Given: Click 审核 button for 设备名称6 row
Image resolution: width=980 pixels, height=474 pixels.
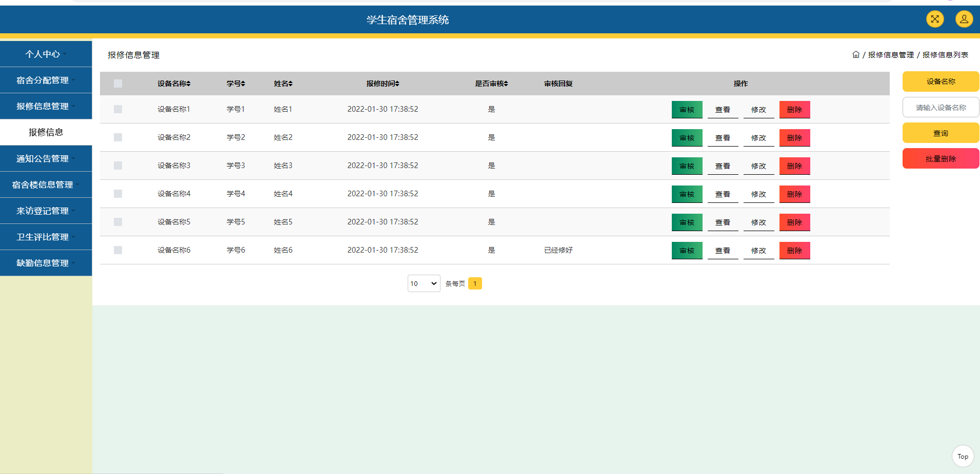Looking at the screenshot, I should [x=687, y=251].
